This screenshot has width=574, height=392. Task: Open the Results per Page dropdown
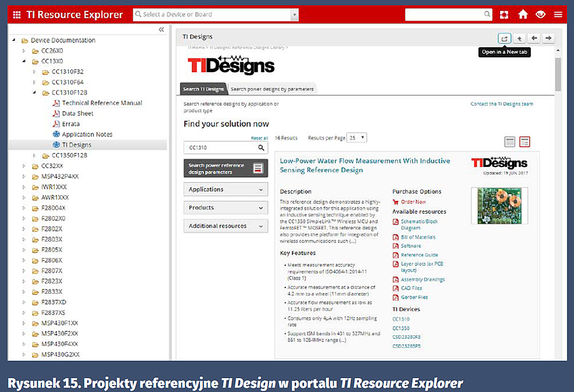[357, 138]
